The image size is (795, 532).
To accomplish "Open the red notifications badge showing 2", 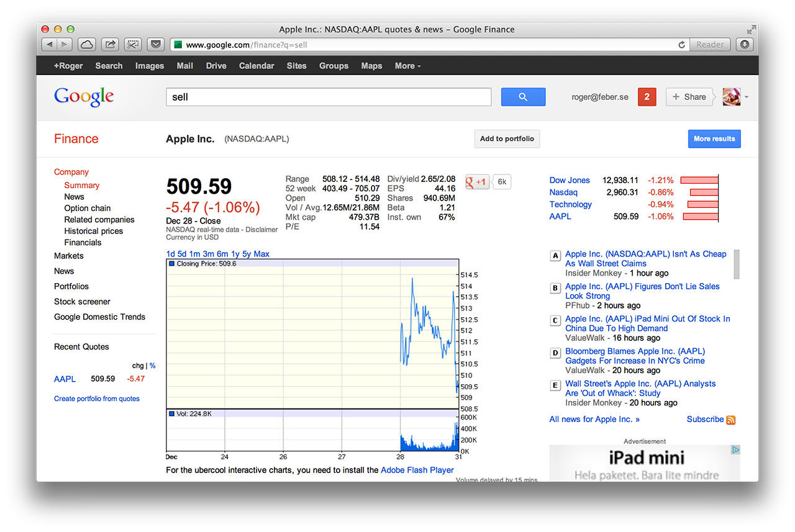I will (647, 97).
